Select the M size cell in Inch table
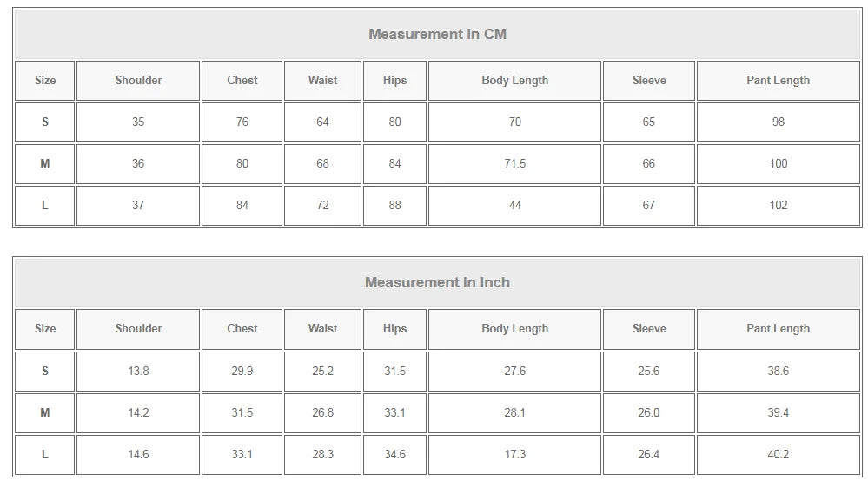 45,413
